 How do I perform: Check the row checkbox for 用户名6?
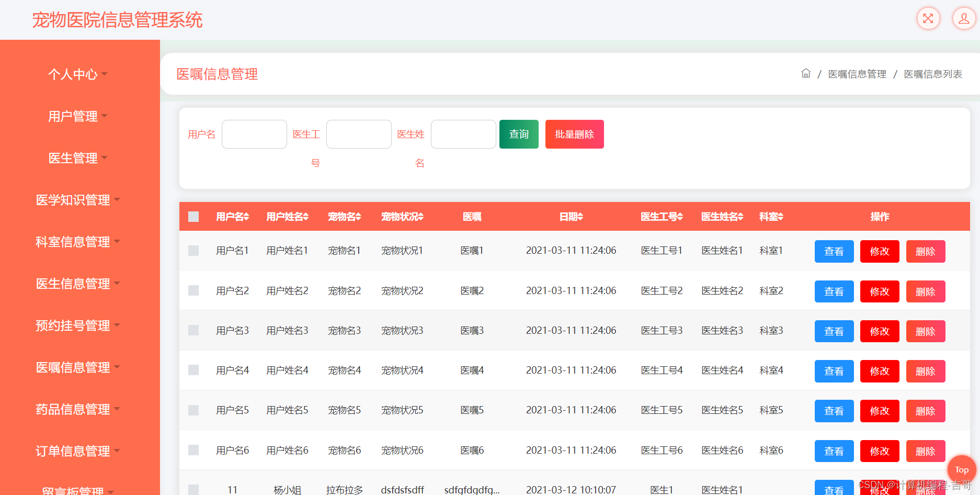coord(193,450)
